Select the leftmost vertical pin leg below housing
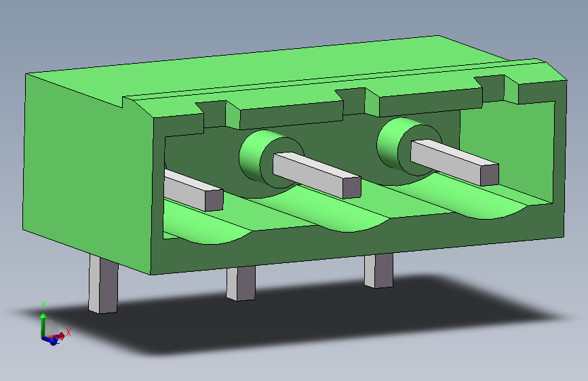 tap(103, 283)
